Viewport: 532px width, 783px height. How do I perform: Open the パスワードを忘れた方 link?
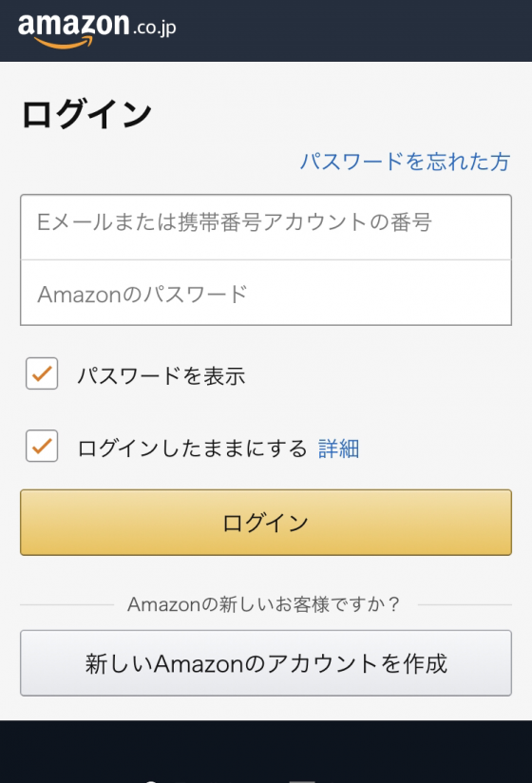(x=405, y=162)
